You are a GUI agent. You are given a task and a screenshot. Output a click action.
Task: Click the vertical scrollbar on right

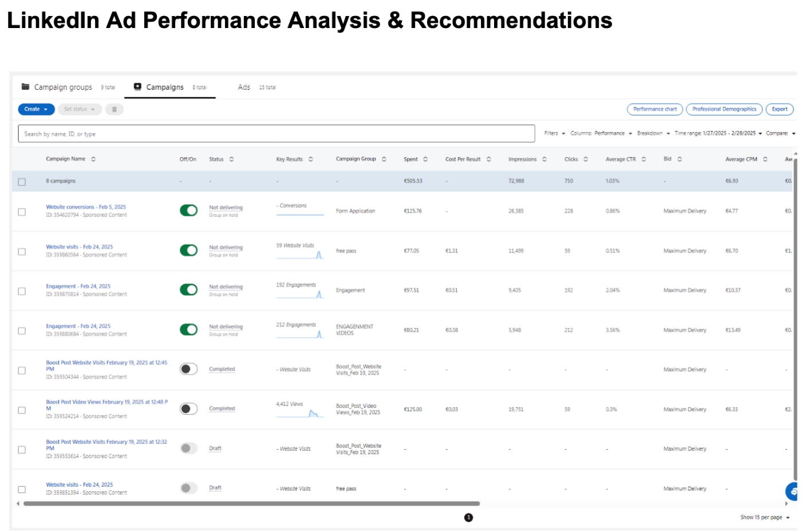point(795,320)
